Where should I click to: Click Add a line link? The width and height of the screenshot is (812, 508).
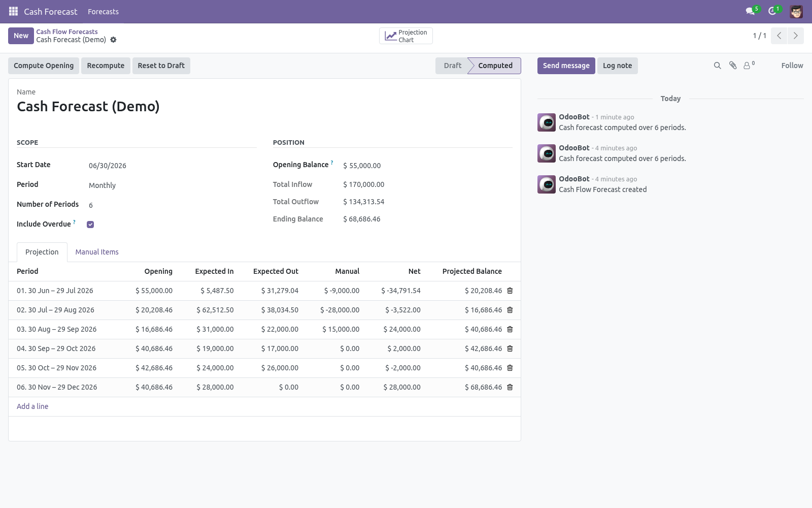32,406
